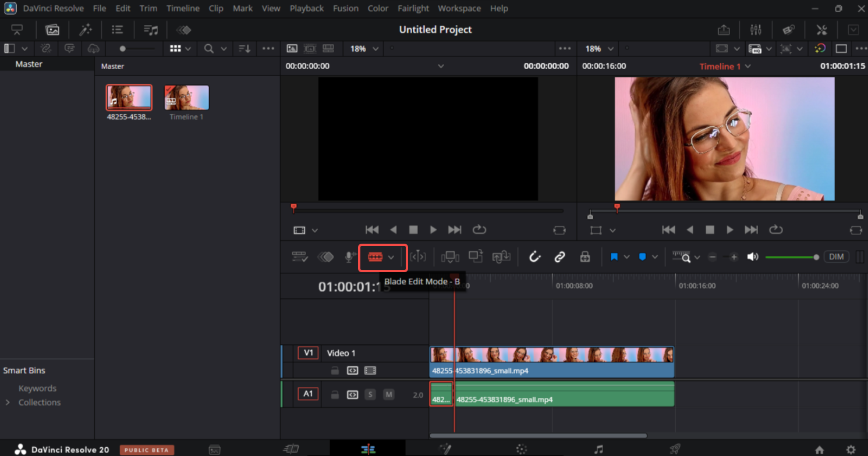Lock the Video 1 track
The image size is (868, 456).
click(x=334, y=370)
